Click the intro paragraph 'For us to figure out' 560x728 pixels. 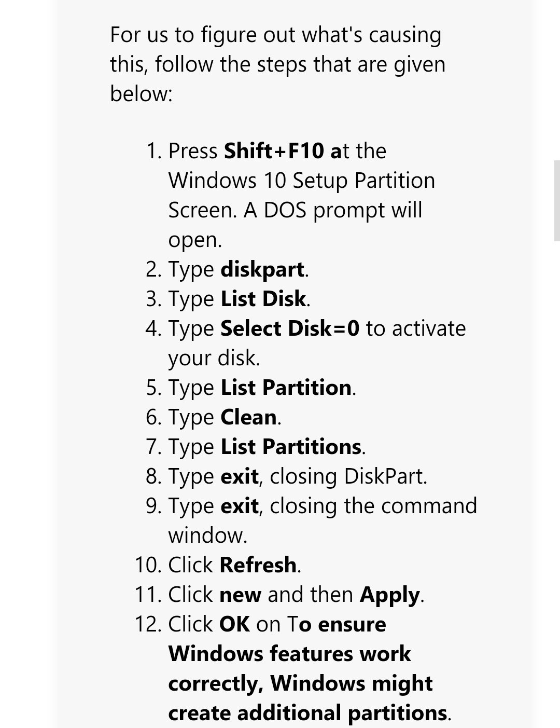pos(278,64)
